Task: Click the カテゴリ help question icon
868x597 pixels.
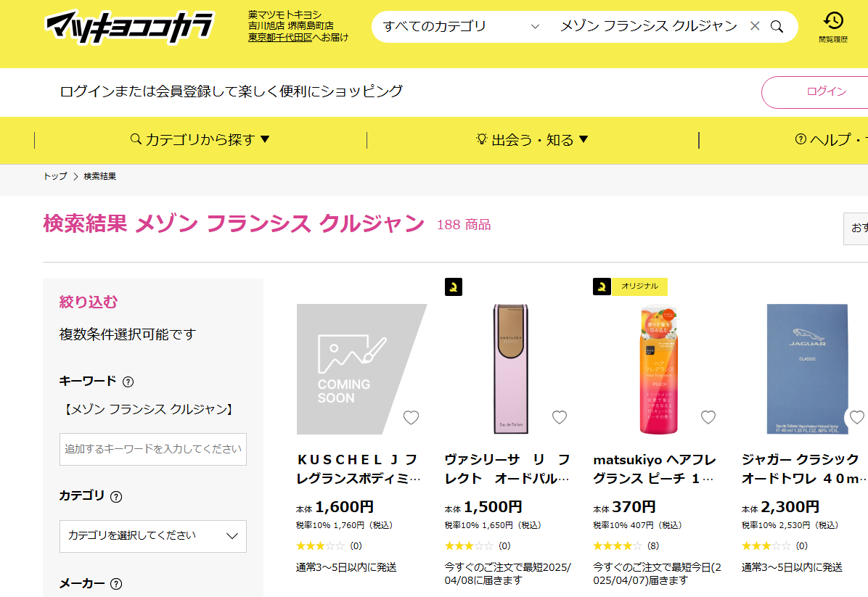Action: [115, 497]
